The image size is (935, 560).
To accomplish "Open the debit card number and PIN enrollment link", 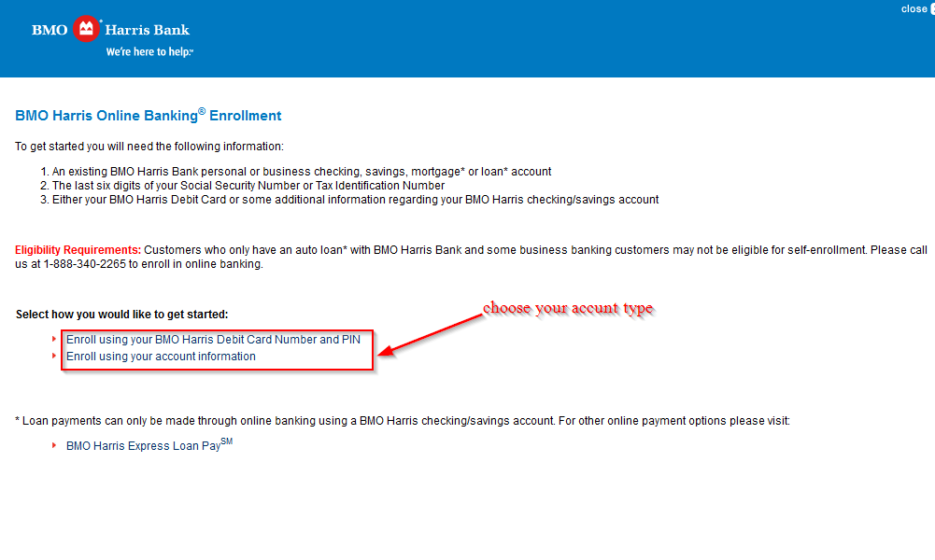I will pyautogui.click(x=213, y=340).
